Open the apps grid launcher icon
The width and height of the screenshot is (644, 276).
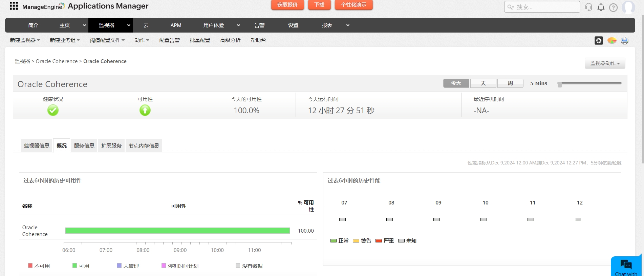click(14, 6)
